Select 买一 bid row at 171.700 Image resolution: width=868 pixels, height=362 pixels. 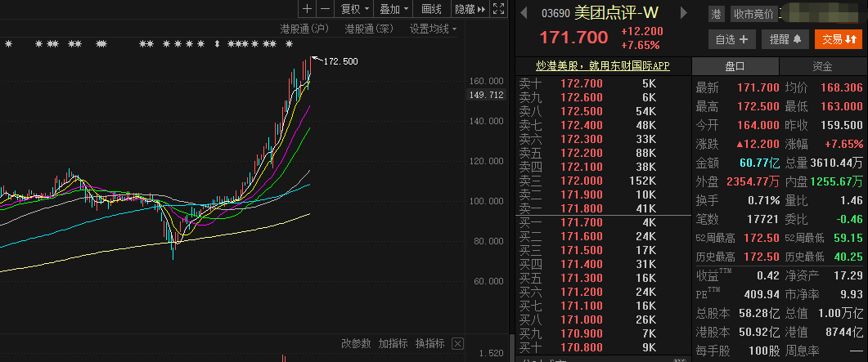click(x=603, y=223)
